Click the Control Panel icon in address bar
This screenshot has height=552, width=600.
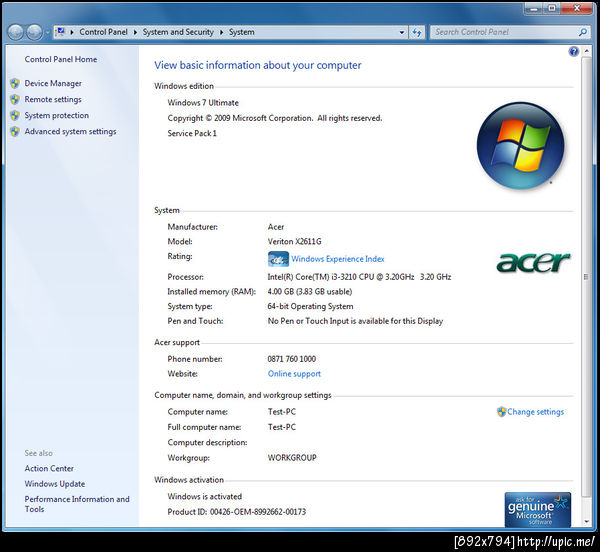[x=60, y=32]
